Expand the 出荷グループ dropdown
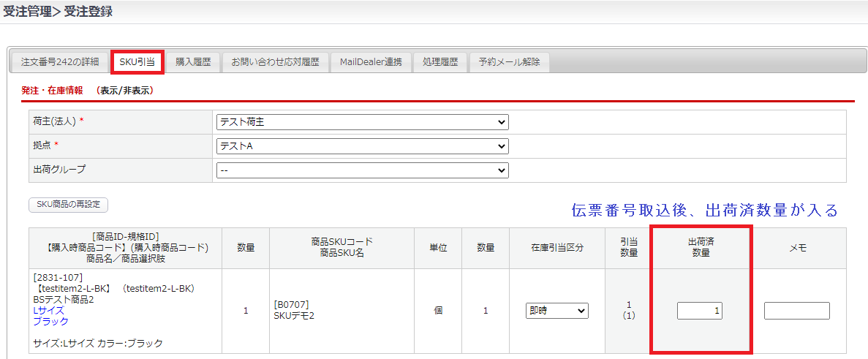 [362, 170]
